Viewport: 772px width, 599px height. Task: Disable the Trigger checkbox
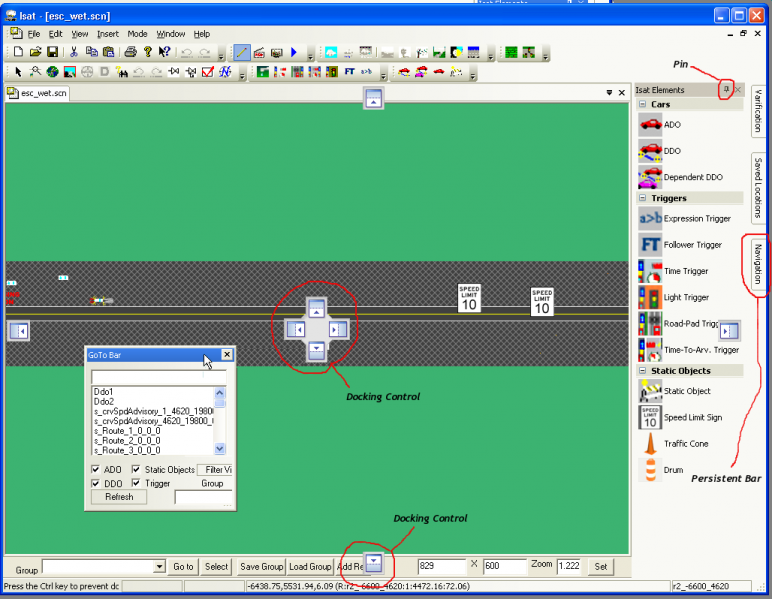[x=136, y=483]
